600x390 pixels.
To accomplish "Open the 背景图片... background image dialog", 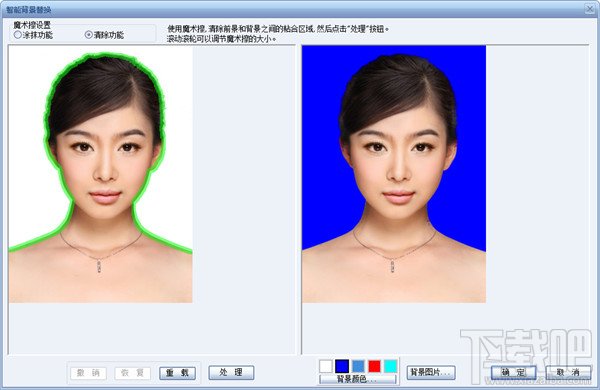I will [x=431, y=372].
